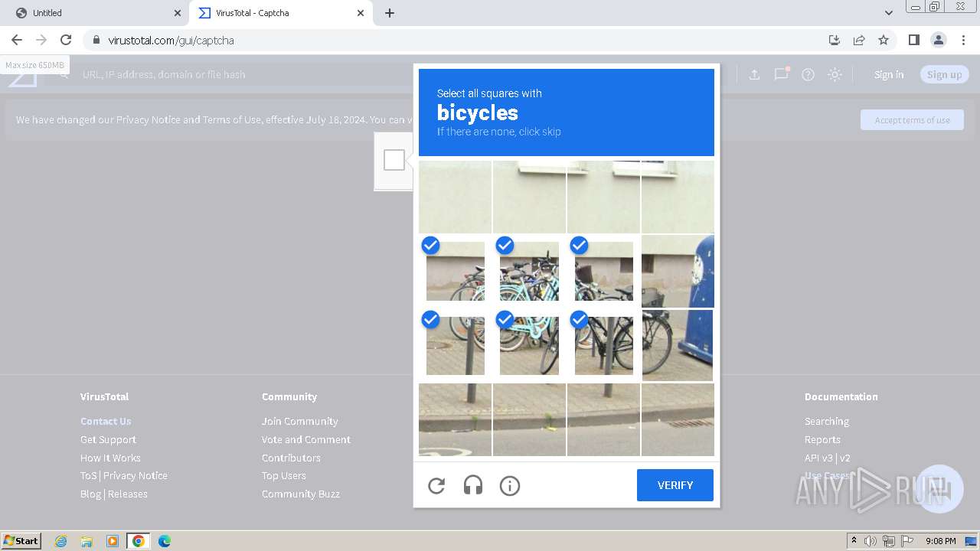Screen dimensions: 980x551
Task: Open the Chrome three-dot menu
Action: tap(963, 40)
